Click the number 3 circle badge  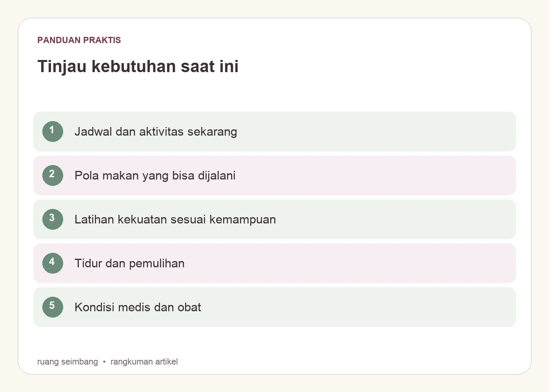pos(53,219)
